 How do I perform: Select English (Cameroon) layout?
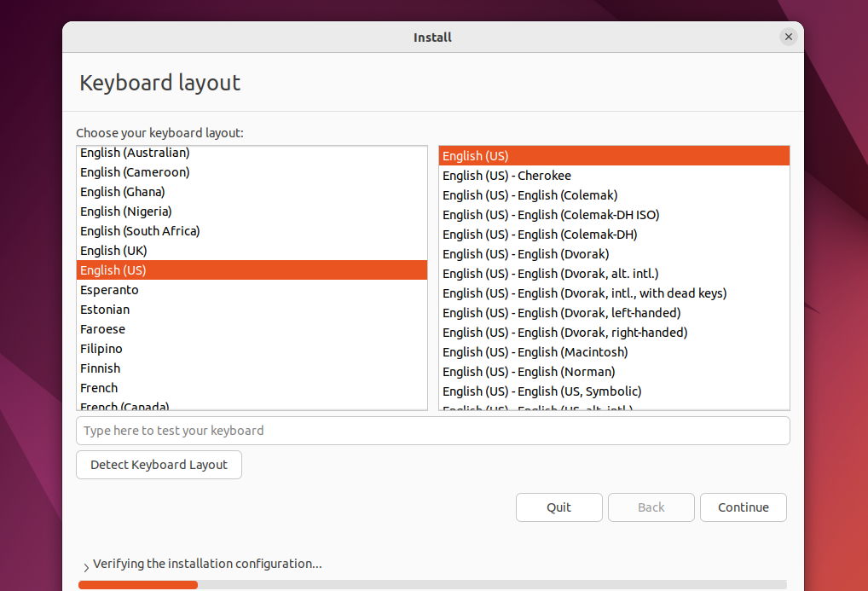pos(252,172)
